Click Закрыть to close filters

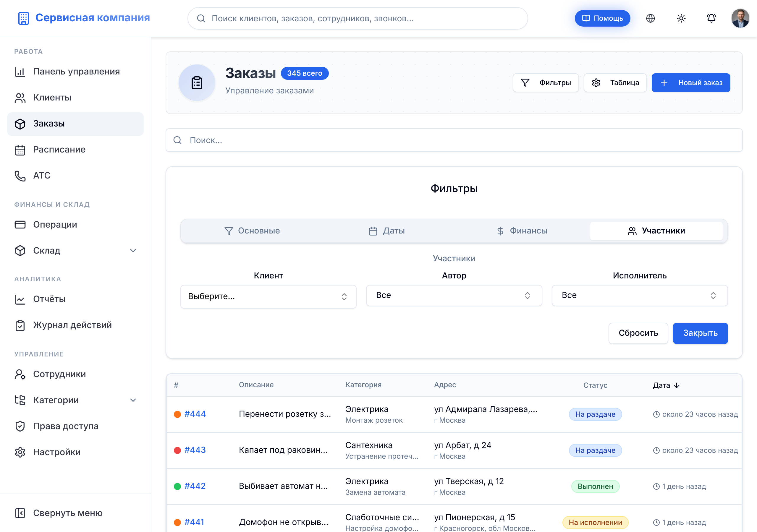(x=700, y=333)
